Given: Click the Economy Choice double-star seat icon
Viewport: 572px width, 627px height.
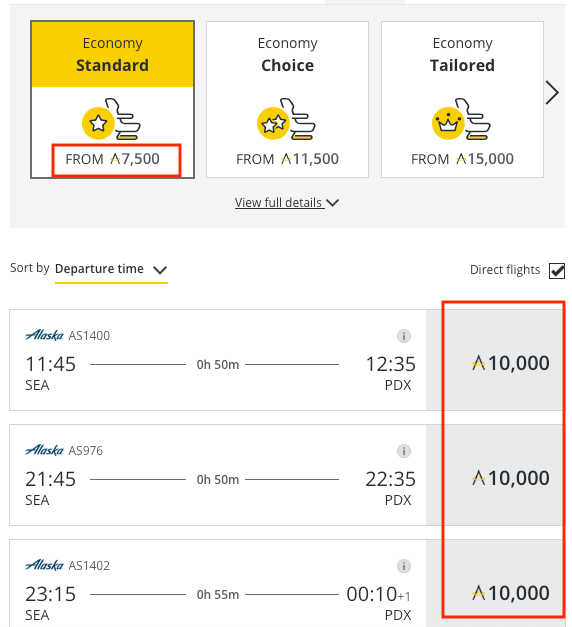Looking at the screenshot, I should coord(286,119).
